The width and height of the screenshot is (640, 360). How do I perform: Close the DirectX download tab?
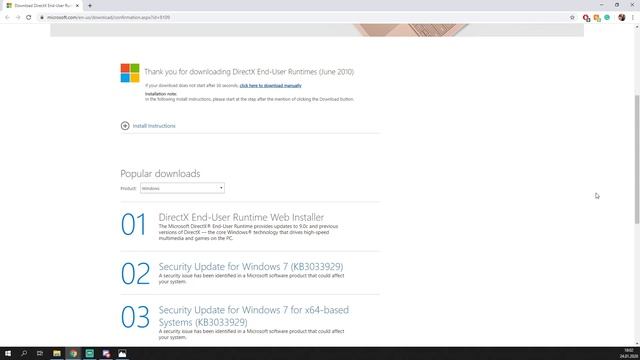click(77, 6)
